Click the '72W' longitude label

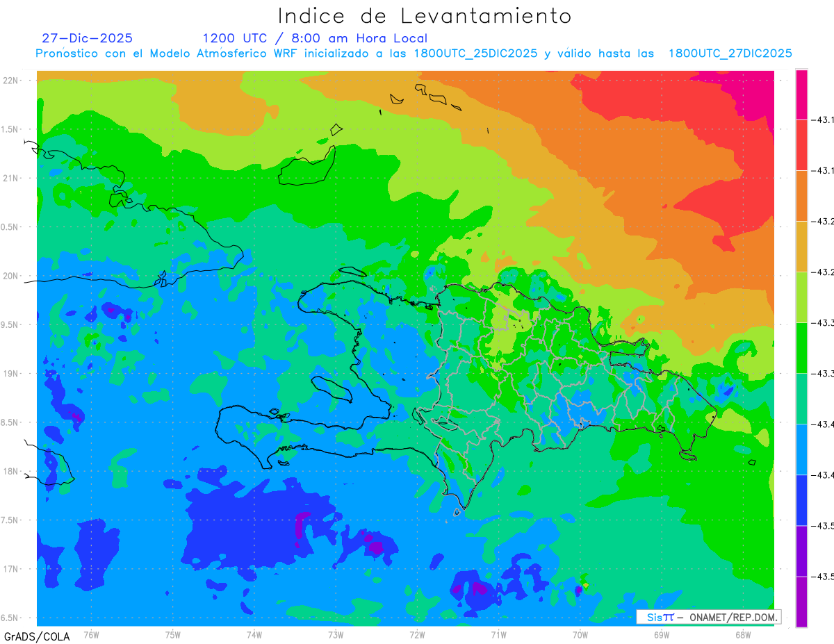[x=417, y=634]
